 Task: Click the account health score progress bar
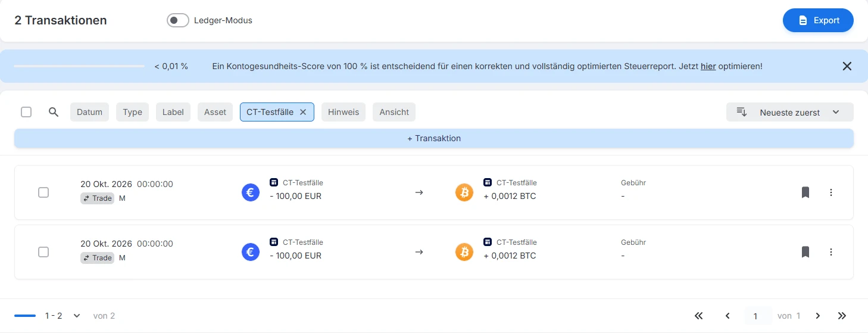pyautogui.click(x=79, y=66)
